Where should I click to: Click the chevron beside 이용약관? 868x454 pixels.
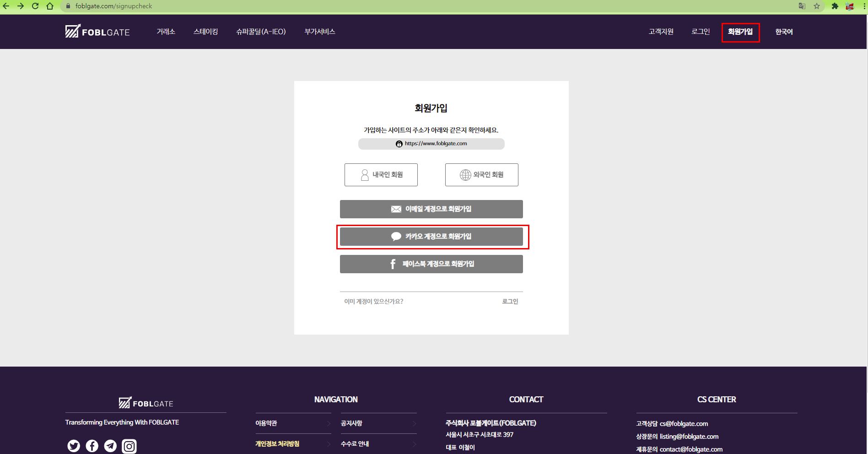(329, 423)
